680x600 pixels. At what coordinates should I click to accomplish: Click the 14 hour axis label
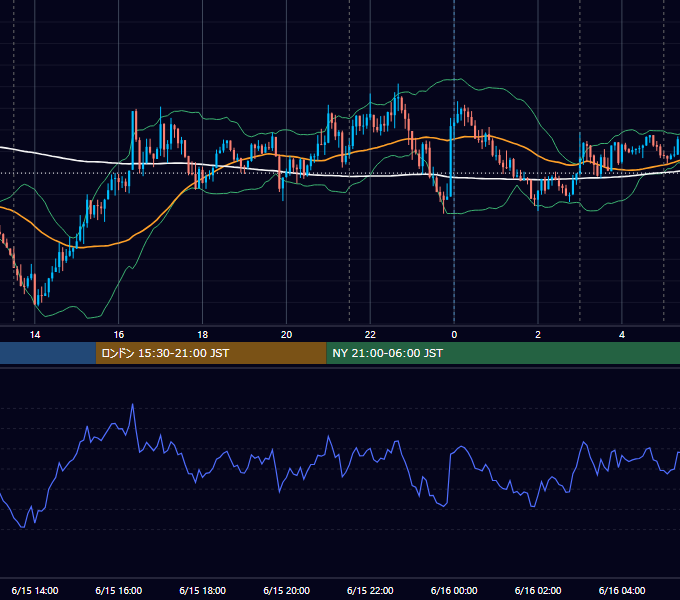(35, 335)
